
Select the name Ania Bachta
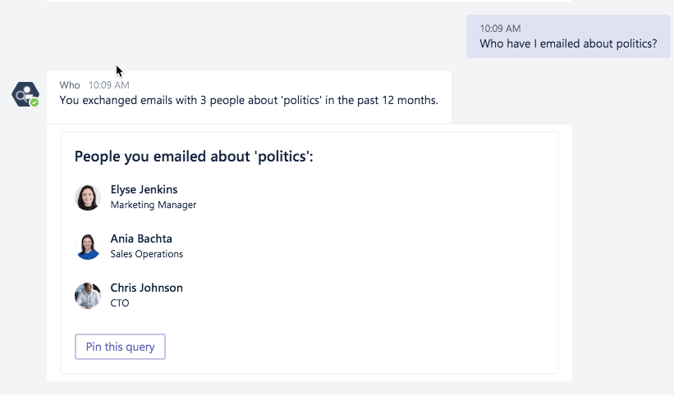pyautogui.click(x=141, y=239)
